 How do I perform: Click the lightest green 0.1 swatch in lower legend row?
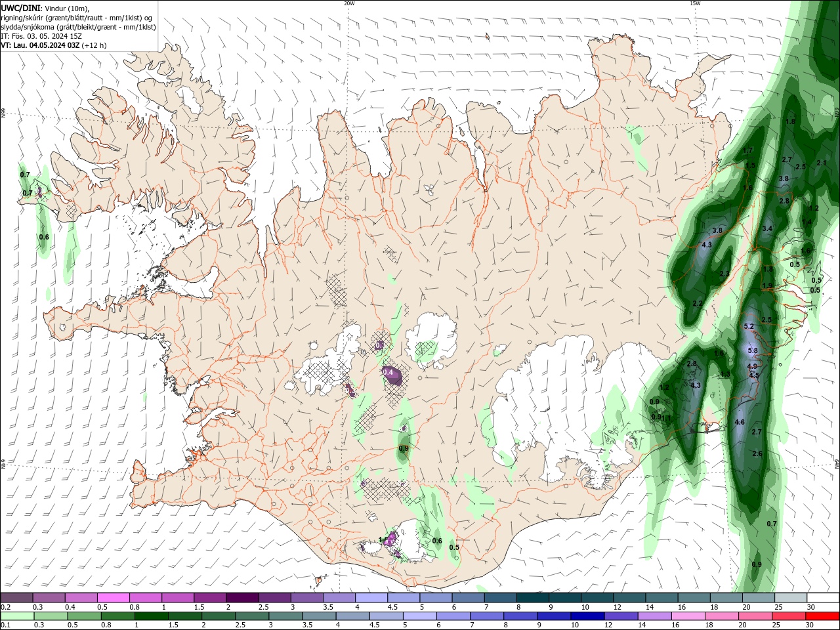(x=17, y=616)
